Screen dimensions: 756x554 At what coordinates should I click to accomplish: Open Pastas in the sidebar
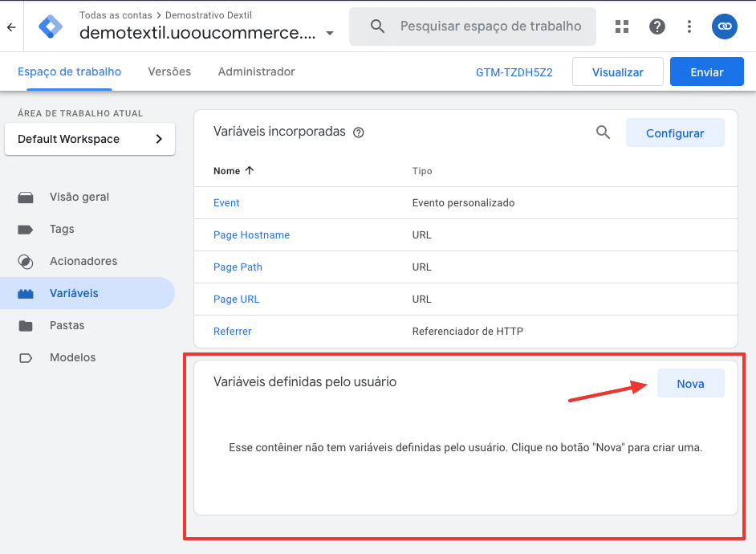point(67,325)
